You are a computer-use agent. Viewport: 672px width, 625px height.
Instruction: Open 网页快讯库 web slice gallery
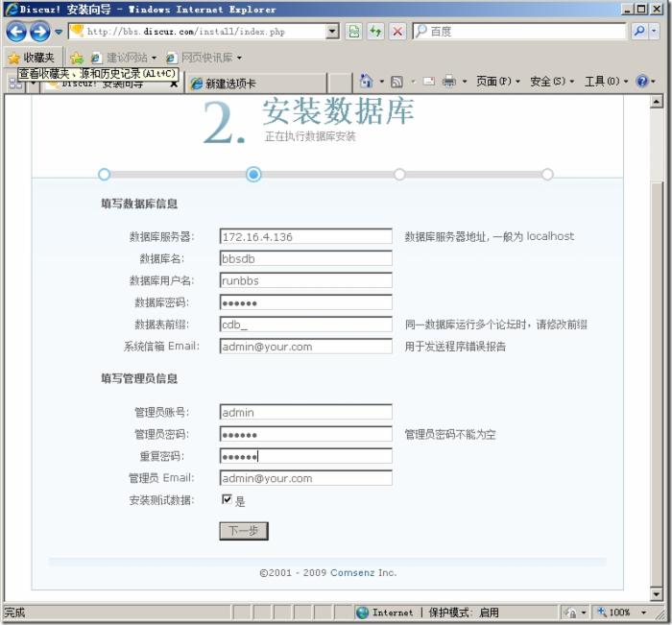pyautogui.click(x=204, y=58)
